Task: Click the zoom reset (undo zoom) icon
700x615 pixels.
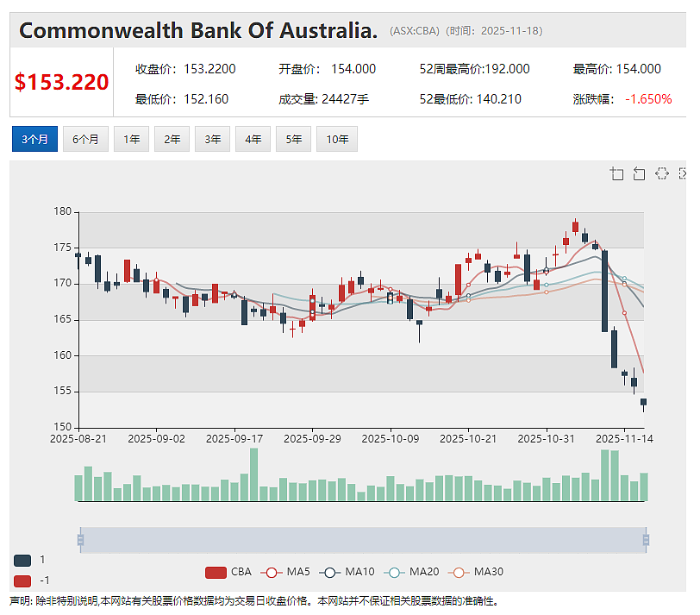Action: click(639, 173)
